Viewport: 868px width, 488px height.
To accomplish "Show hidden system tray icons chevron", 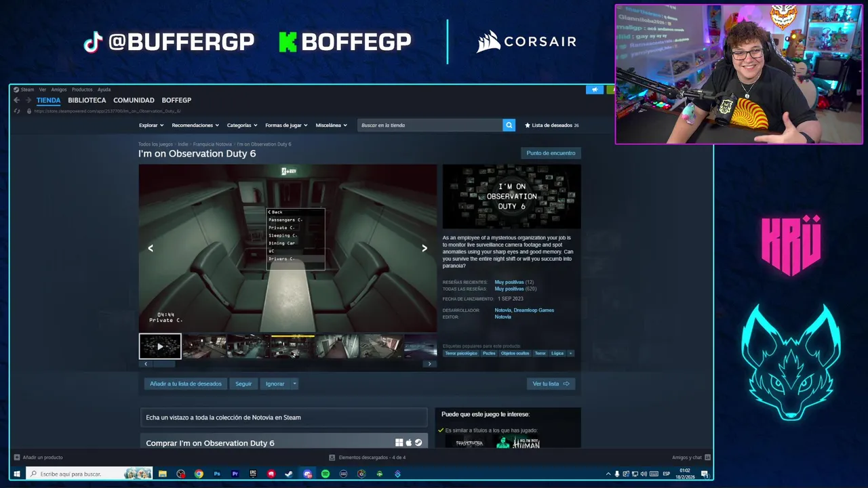I will (608, 474).
